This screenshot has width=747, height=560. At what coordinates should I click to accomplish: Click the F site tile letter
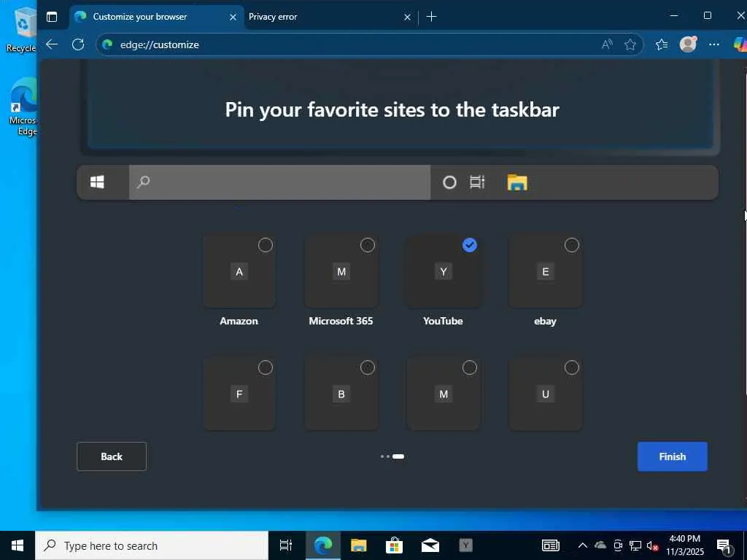tap(239, 394)
